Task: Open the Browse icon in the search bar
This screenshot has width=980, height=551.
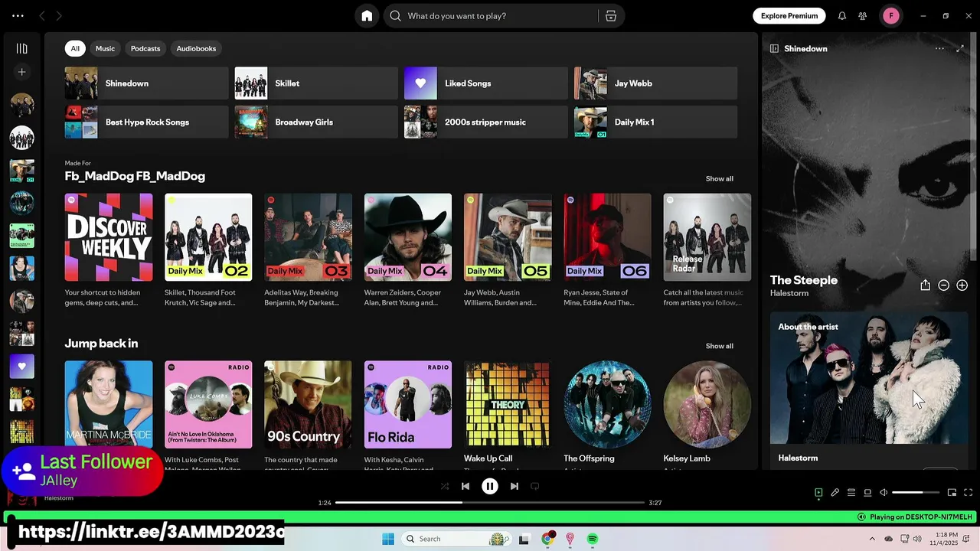Action: [611, 16]
